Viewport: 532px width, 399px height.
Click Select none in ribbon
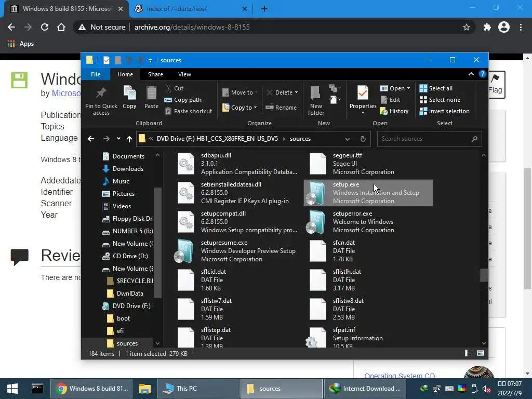(440, 100)
